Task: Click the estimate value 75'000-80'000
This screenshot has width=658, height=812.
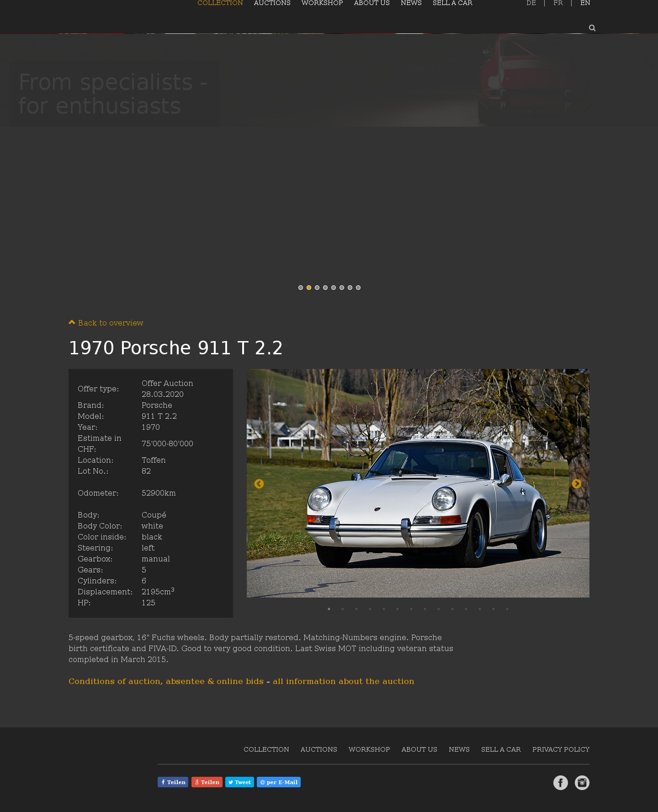Action: (x=167, y=443)
